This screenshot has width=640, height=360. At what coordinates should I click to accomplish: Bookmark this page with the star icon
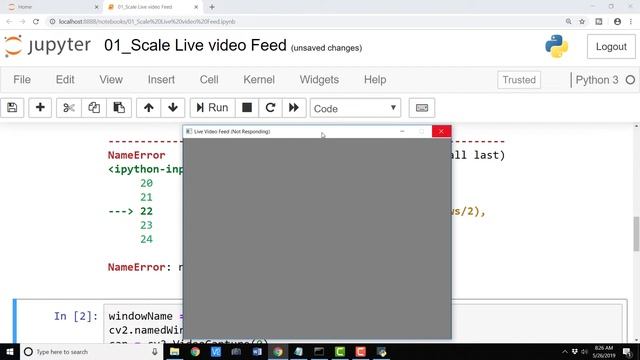582,22
